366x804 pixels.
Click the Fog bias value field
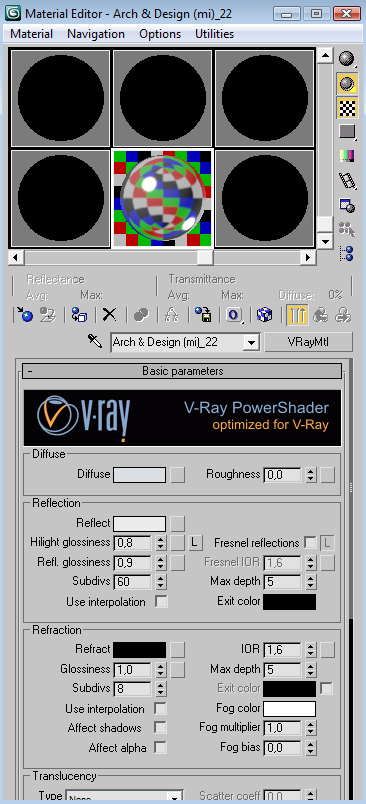coord(282,748)
